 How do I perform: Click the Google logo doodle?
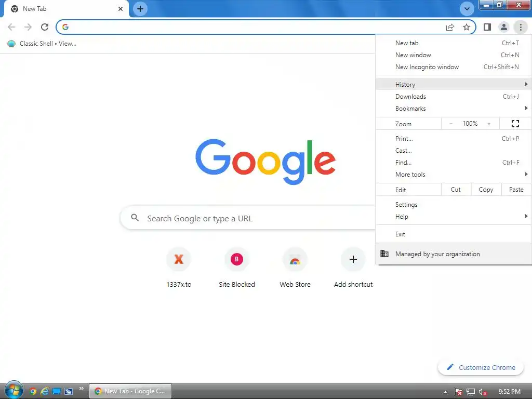click(x=265, y=162)
